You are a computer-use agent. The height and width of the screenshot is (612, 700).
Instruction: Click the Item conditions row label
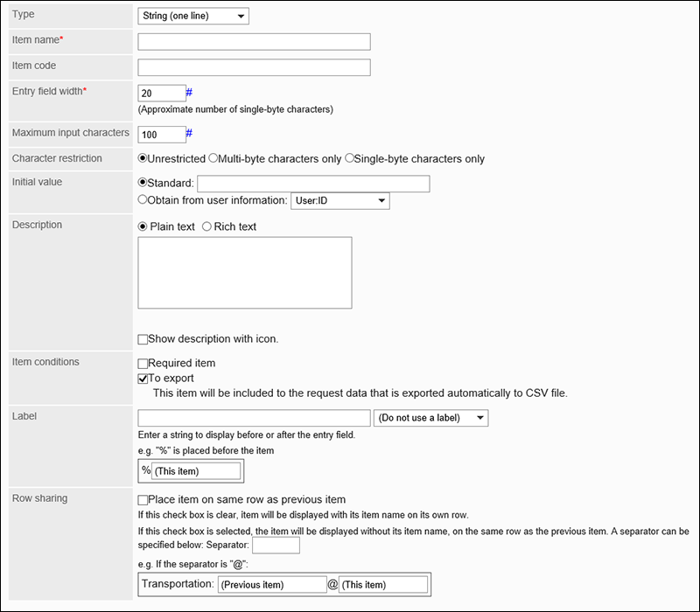pyautogui.click(x=45, y=362)
